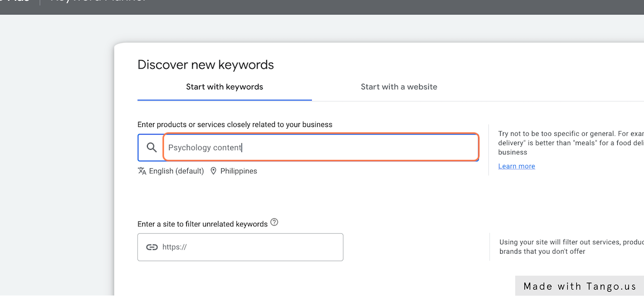Click the translate language icon
Screen dimensions: 644x296
[142, 171]
